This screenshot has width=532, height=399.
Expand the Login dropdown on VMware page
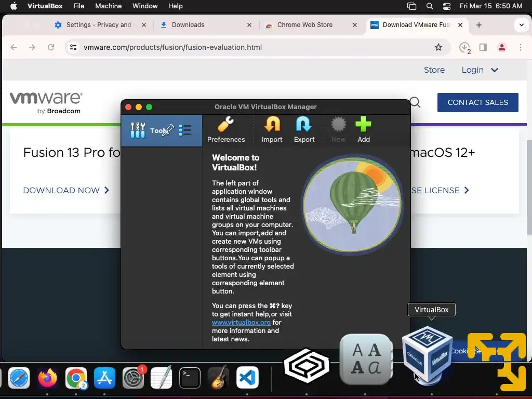[x=480, y=70]
